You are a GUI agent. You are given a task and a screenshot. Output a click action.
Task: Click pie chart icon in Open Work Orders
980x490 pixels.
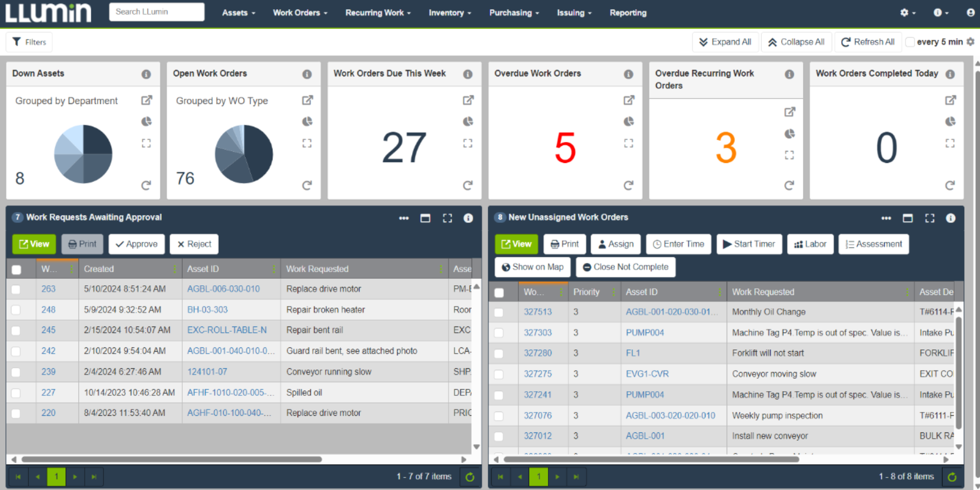307,122
